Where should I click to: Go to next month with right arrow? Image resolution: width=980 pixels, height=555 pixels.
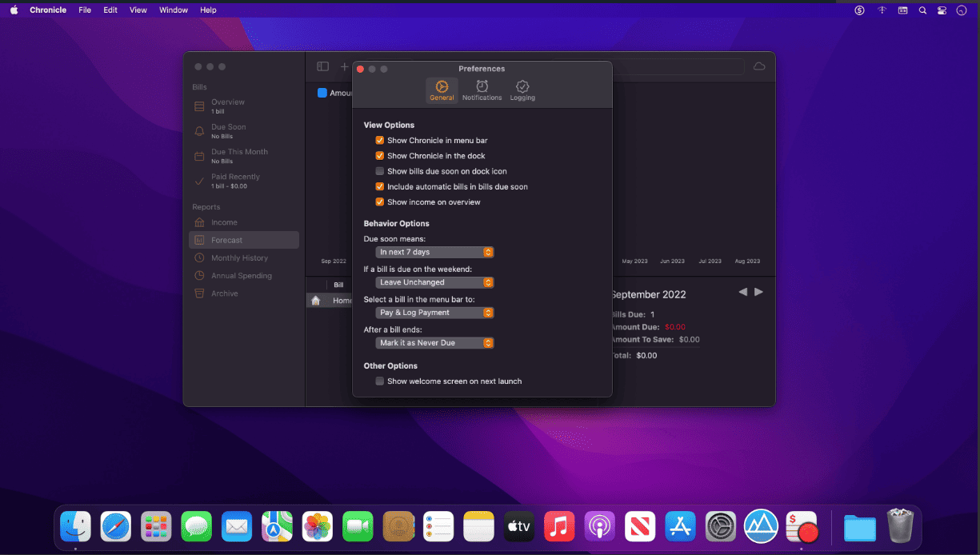click(x=758, y=292)
